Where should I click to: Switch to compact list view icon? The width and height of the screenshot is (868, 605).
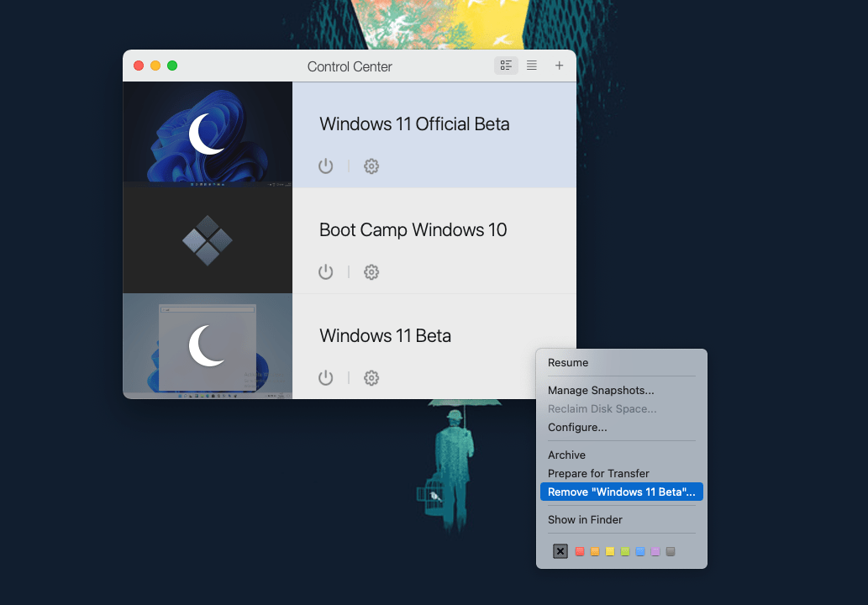[531, 66]
